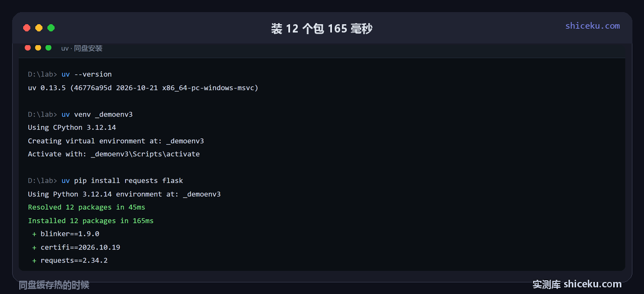The height and width of the screenshot is (294, 644).
Task: Click the '实测库 shiceku.com' footer text
Action: 577,284
